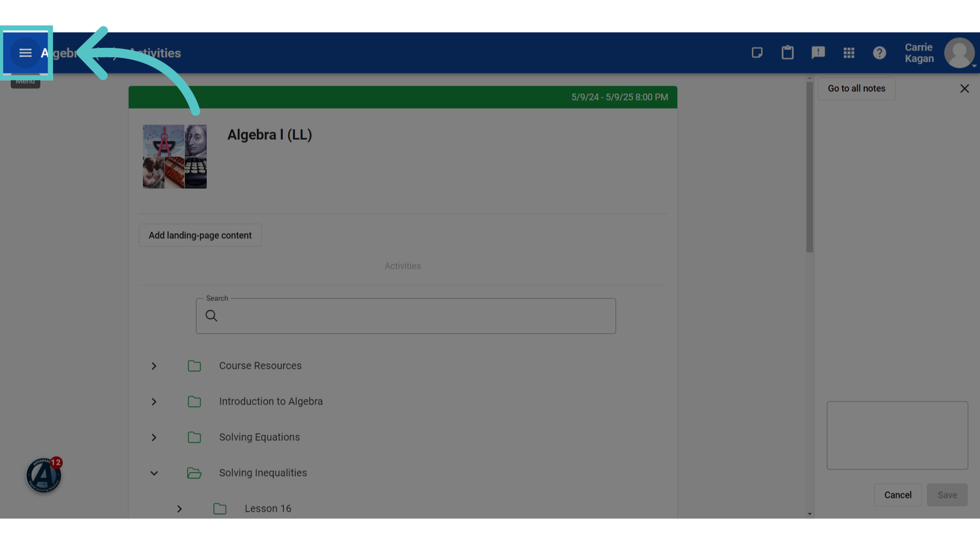Click the Carrie Kagan name text
Screen dimensions: 980x551
(x=919, y=53)
